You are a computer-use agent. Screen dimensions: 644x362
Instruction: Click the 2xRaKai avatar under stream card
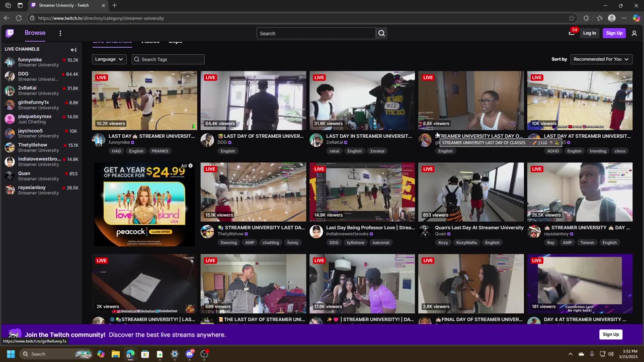pos(316,140)
